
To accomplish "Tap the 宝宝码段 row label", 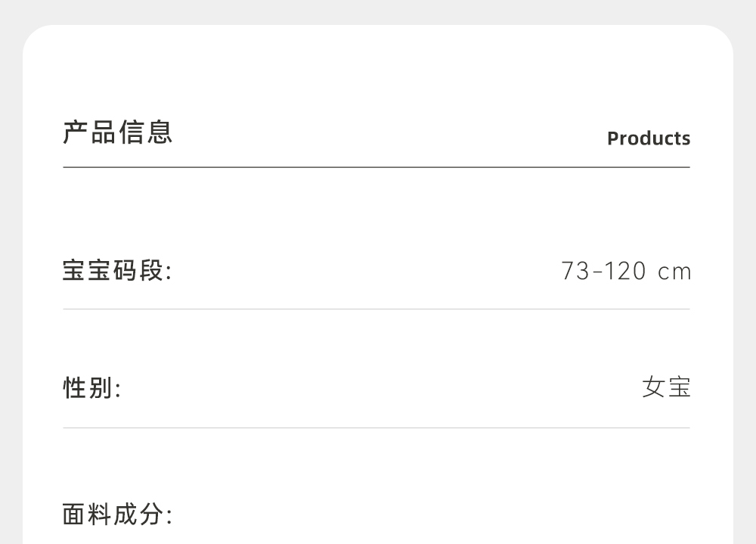I will pyautogui.click(x=117, y=270).
